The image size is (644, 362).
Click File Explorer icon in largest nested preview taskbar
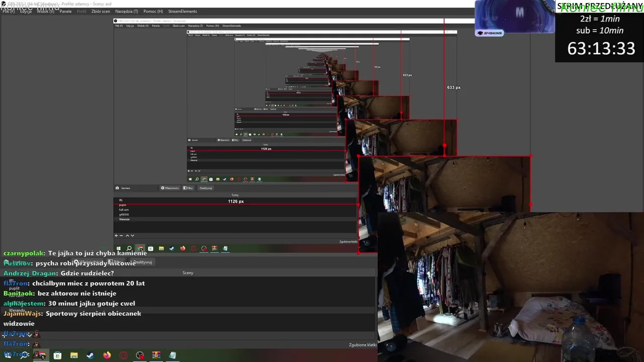pos(161,248)
